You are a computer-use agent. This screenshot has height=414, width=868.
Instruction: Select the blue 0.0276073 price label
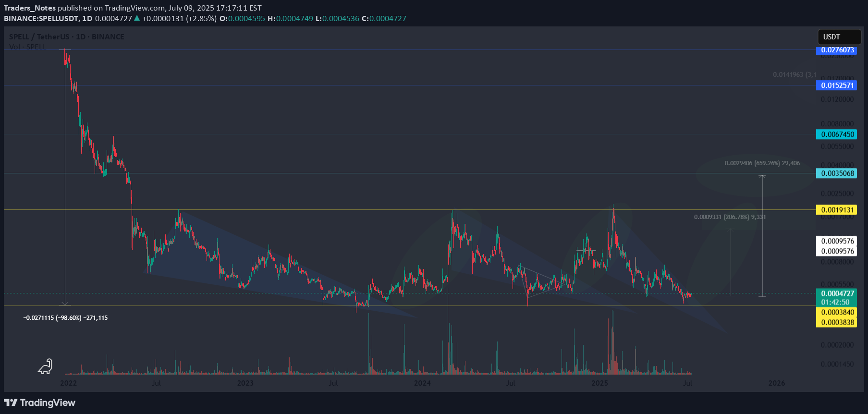click(x=837, y=50)
